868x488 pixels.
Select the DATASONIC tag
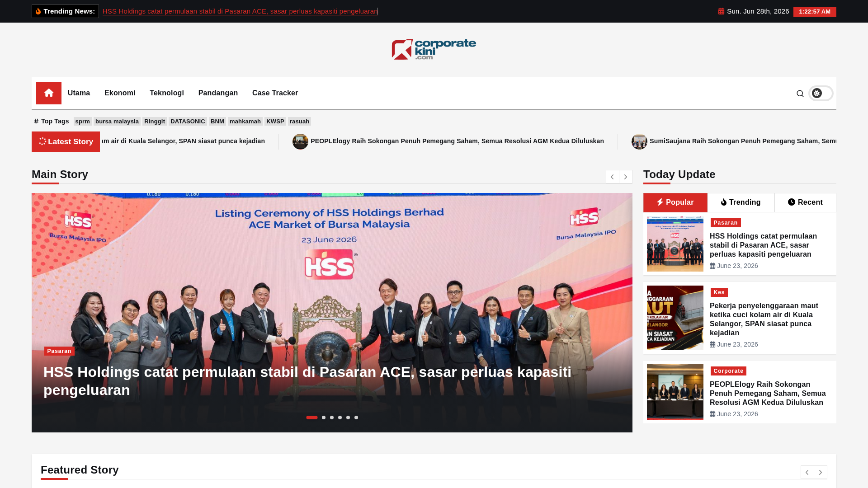click(x=188, y=122)
